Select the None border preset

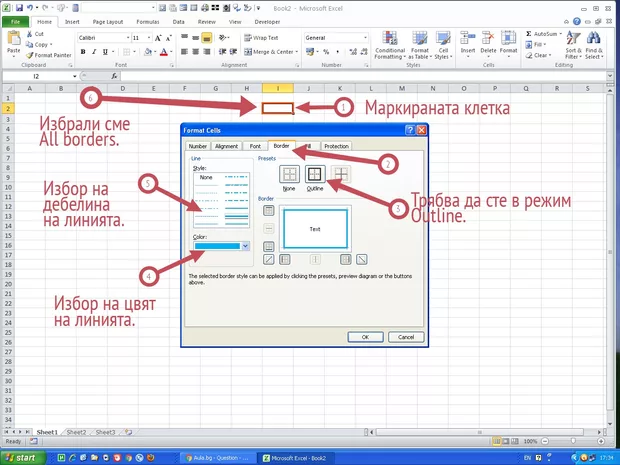[x=289, y=175]
